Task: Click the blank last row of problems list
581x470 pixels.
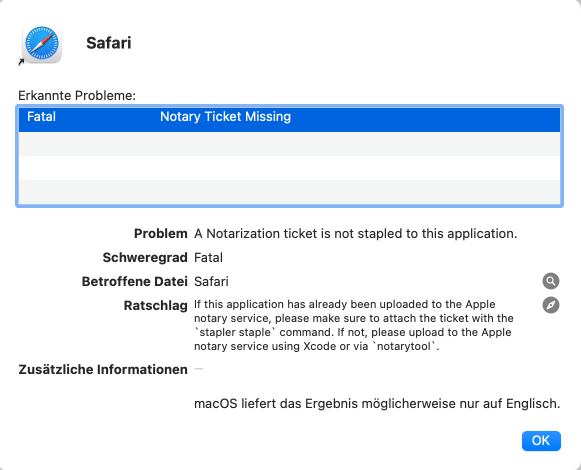Action: coord(289,192)
